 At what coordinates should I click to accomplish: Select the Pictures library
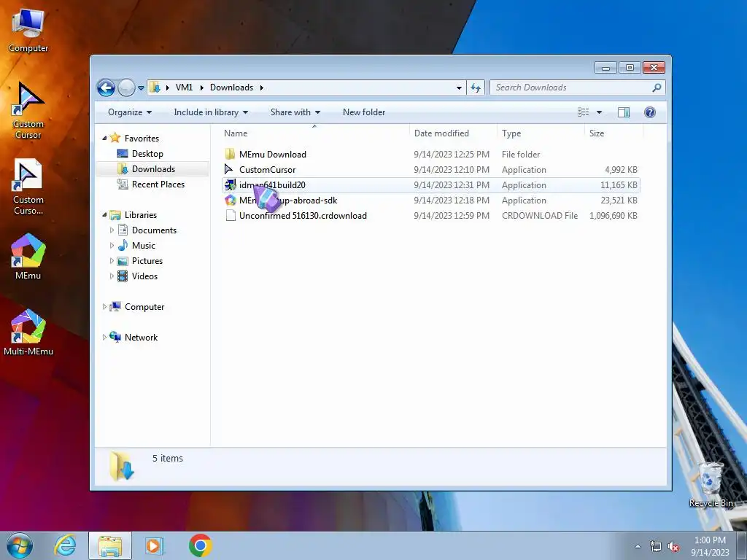147,261
